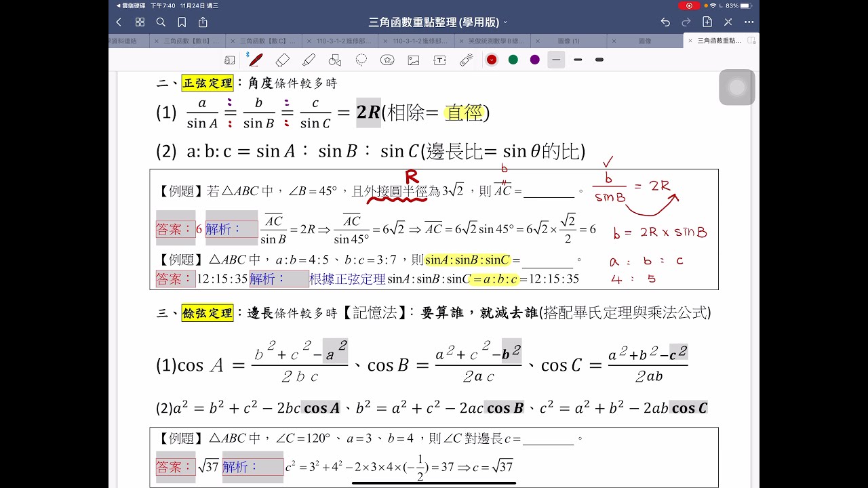868x488 pixels.
Task: Toggle the zoom window tool
Action: [229, 60]
